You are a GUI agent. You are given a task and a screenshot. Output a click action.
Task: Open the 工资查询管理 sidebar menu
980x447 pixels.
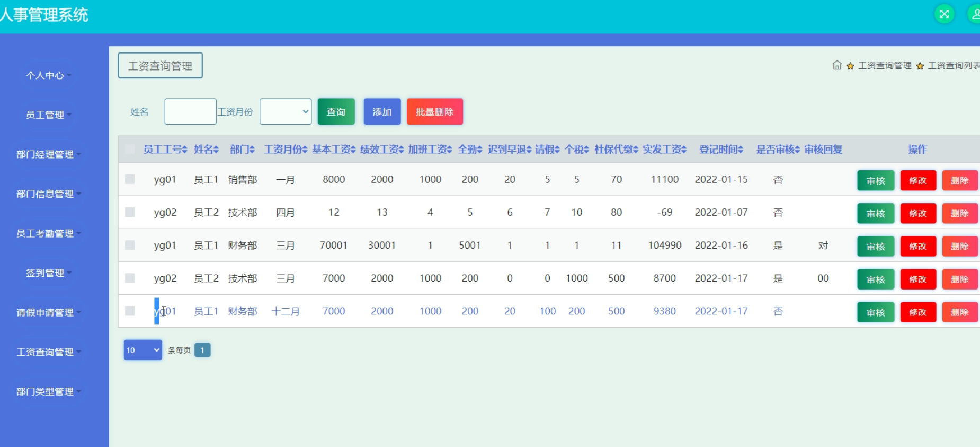coord(48,352)
